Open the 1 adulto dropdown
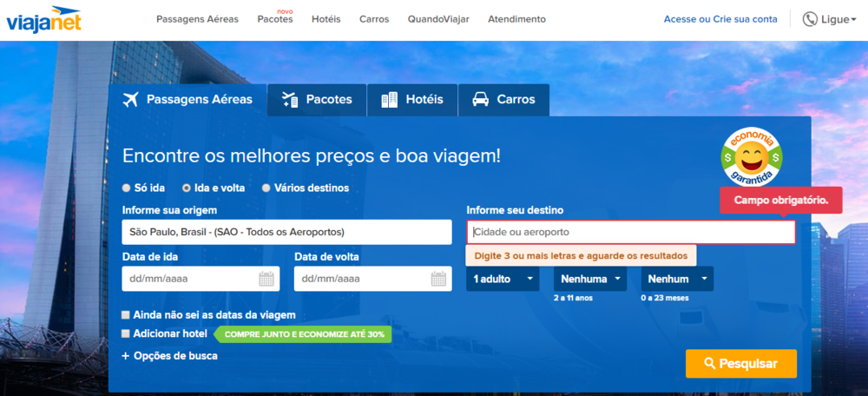 coord(503,279)
